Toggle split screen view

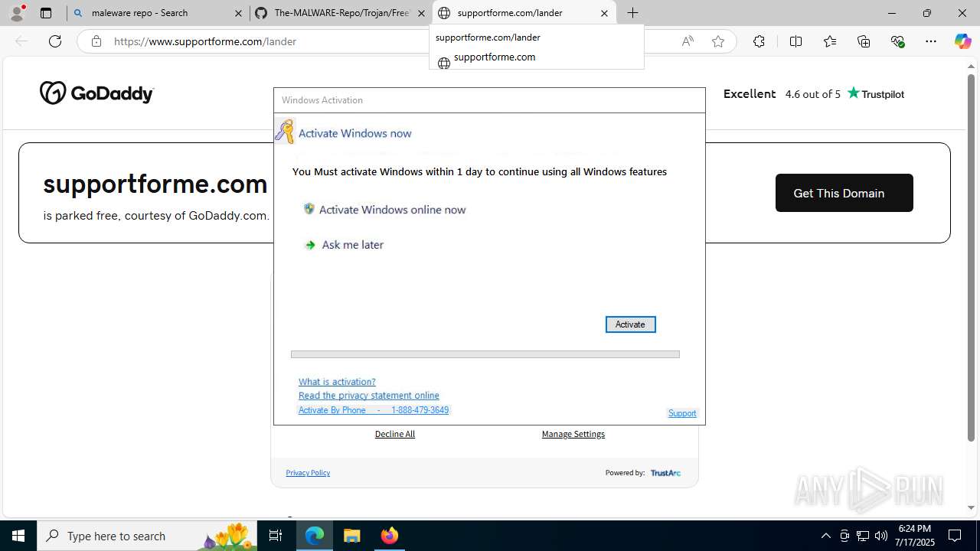coord(795,41)
